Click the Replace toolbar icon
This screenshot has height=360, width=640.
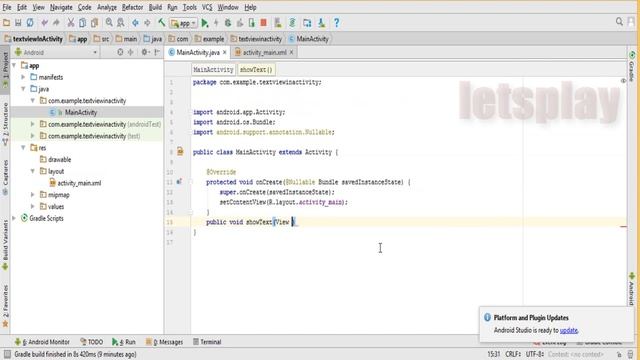(121, 23)
